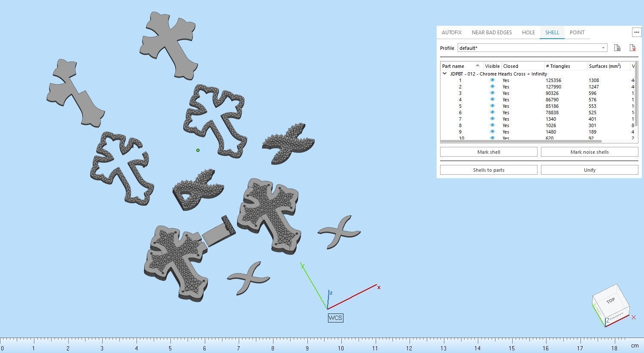Select triangle count 1026 cell
Viewport: 644px width, 353px height.
click(x=551, y=125)
